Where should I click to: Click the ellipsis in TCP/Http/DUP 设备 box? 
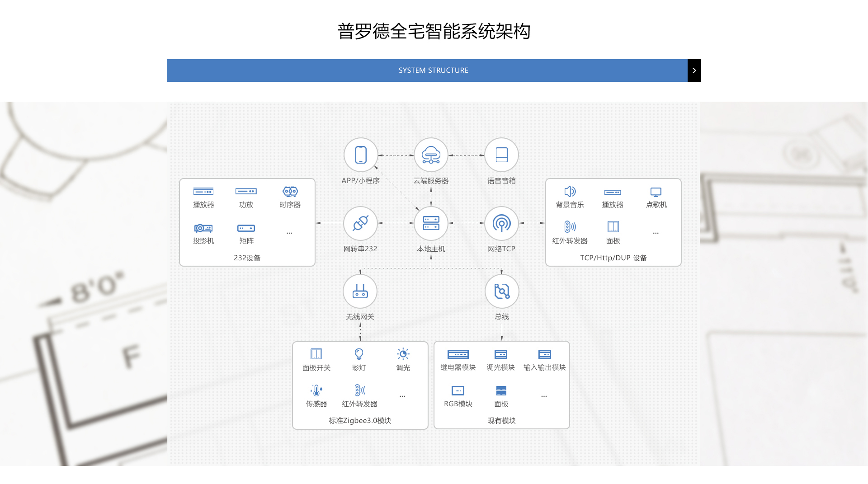[656, 233]
